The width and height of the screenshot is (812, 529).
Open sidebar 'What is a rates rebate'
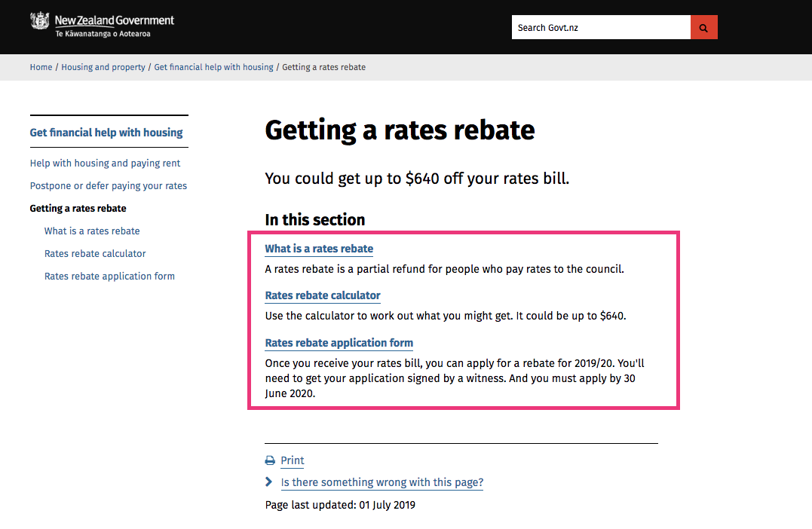click(x=92, y=231)
